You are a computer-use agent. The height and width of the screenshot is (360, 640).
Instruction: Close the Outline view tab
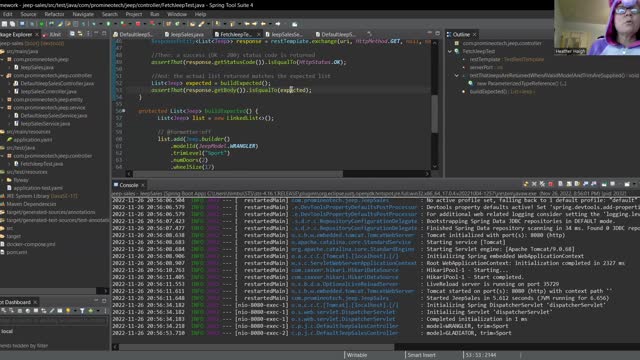[x=474, y=35]
